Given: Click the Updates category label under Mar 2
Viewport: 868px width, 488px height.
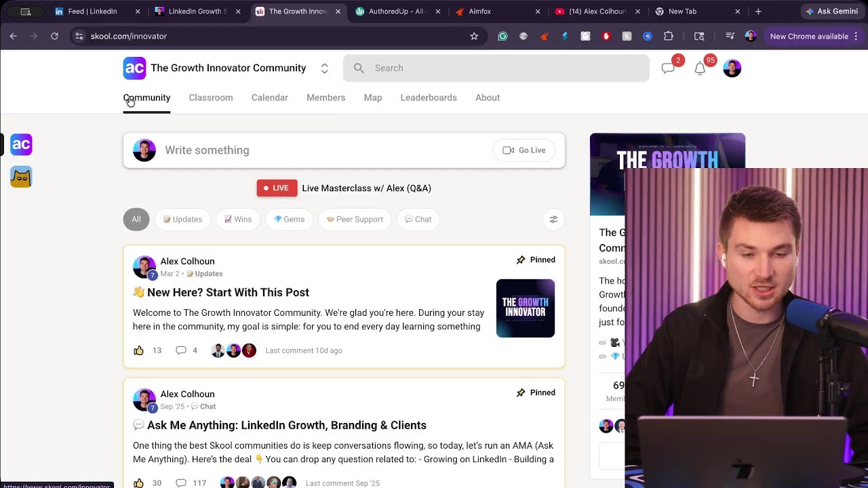Looking at the screenshot, I should 204,274.
